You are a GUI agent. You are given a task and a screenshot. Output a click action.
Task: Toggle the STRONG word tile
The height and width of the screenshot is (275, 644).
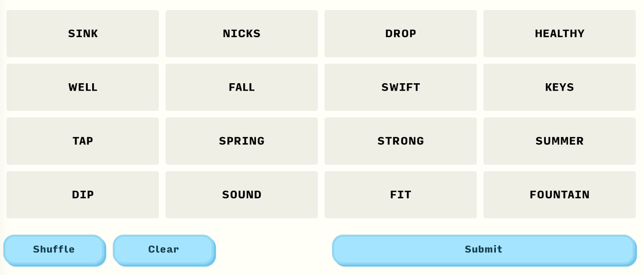[400, 141]
